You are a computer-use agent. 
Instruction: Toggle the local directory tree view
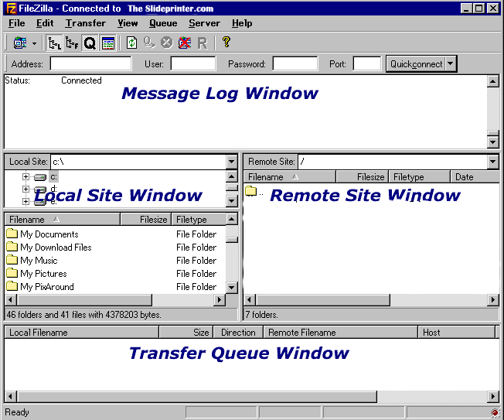tap(54, 43)
